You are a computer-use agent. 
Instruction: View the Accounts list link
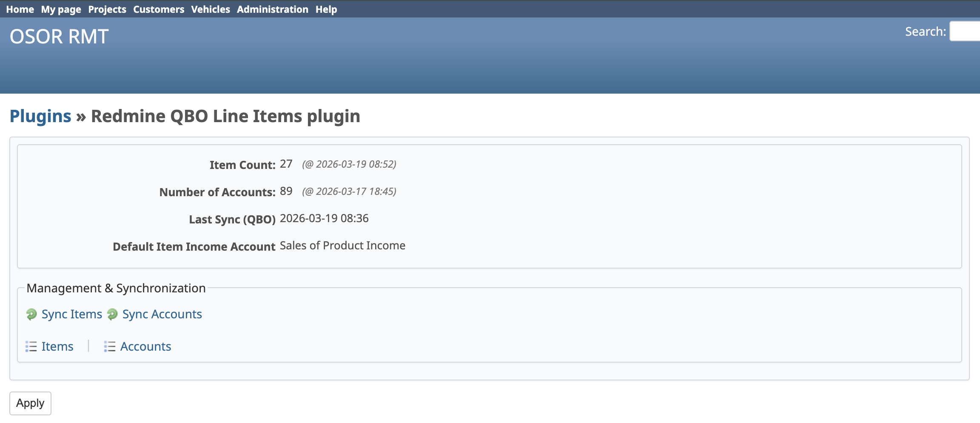[145, 346]
